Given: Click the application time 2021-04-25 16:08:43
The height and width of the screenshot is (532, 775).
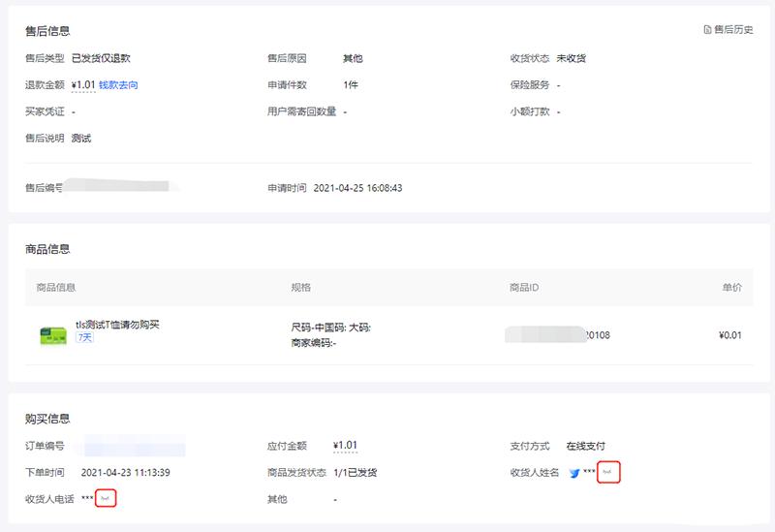Looking at the screenshot, I should [357, 188].
